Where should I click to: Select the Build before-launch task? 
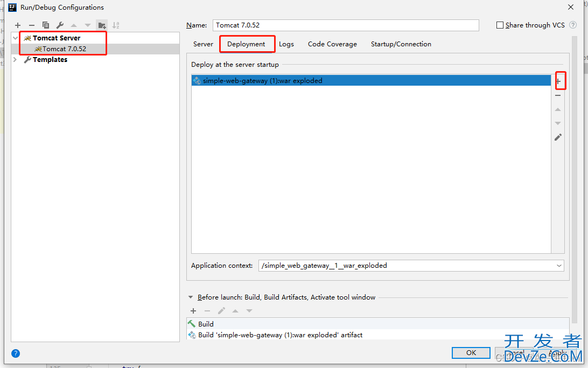tap(377, 324)
